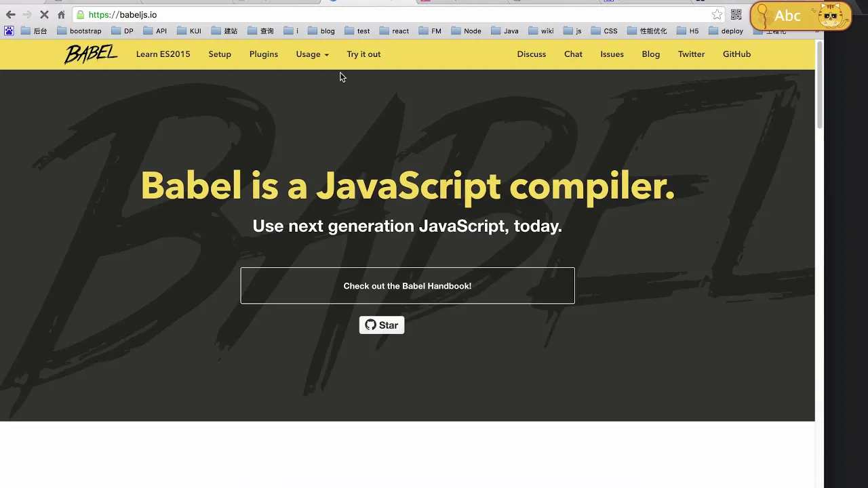
Task: Open the deploy bookmark folder
Action: [726, 30]
